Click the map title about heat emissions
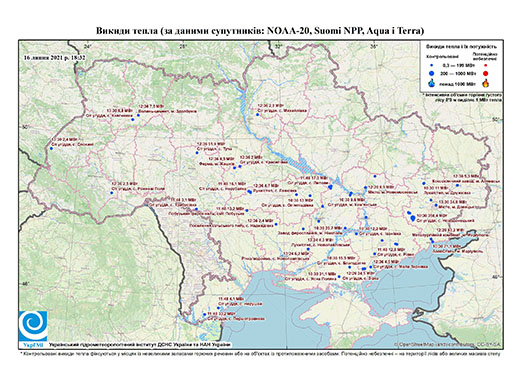The width and height of the screenshot is (520, 368). [x=260, y=31]
